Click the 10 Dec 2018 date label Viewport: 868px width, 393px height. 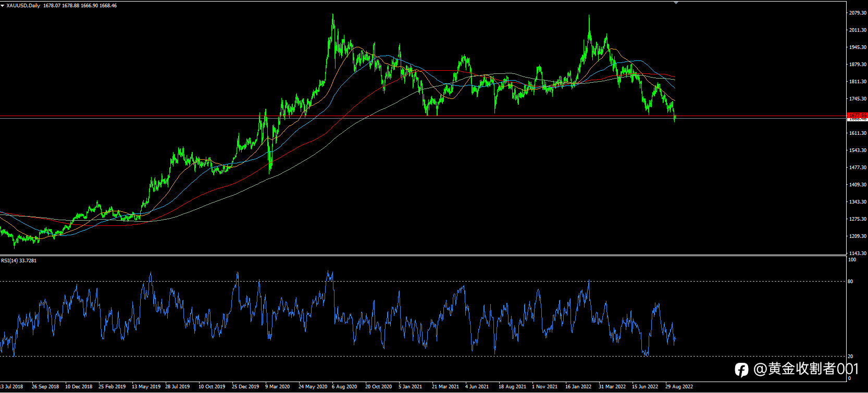79,387
